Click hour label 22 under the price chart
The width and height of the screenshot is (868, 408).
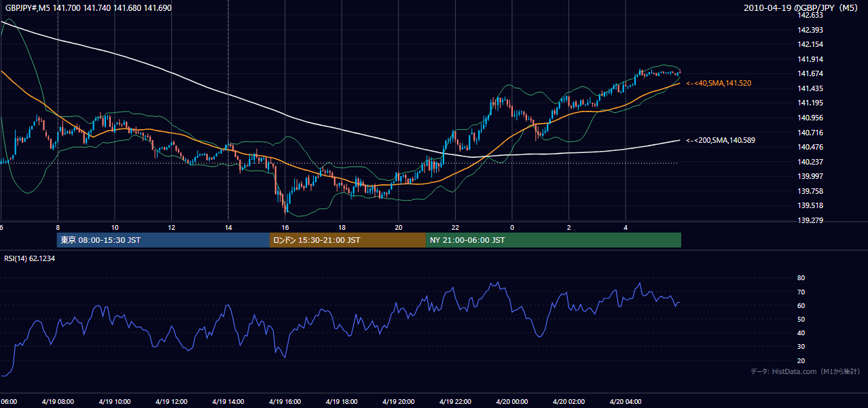click(x=455, y=227)
